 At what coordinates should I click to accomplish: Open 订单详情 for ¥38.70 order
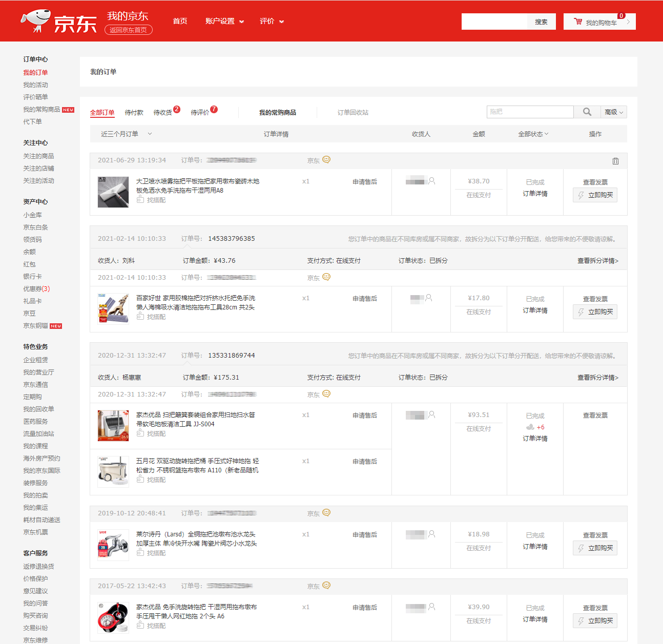click(x=535, y=193)
